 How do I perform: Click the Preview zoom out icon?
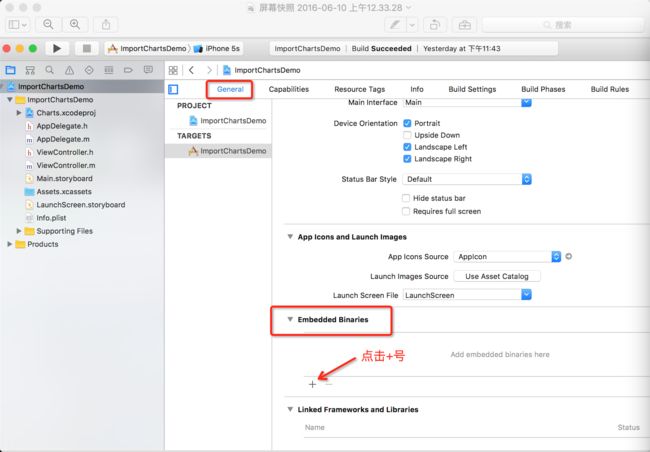[x=49, y=25]
